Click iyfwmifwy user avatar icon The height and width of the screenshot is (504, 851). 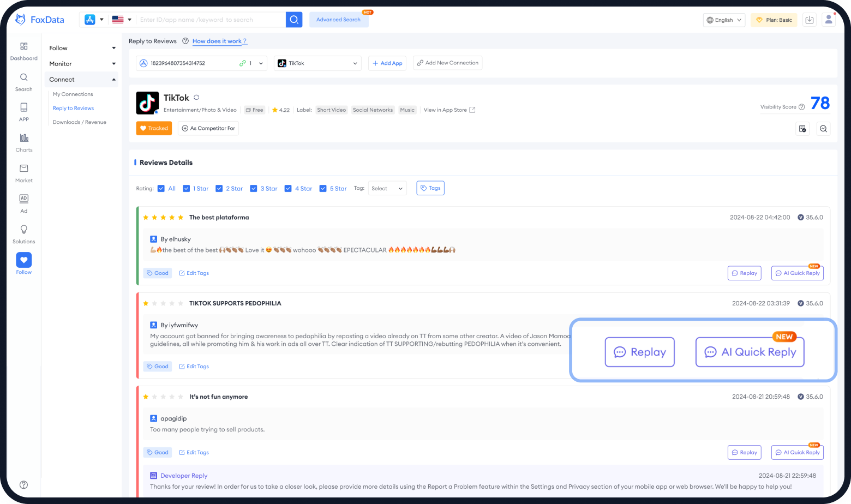[x=153, y=325]
